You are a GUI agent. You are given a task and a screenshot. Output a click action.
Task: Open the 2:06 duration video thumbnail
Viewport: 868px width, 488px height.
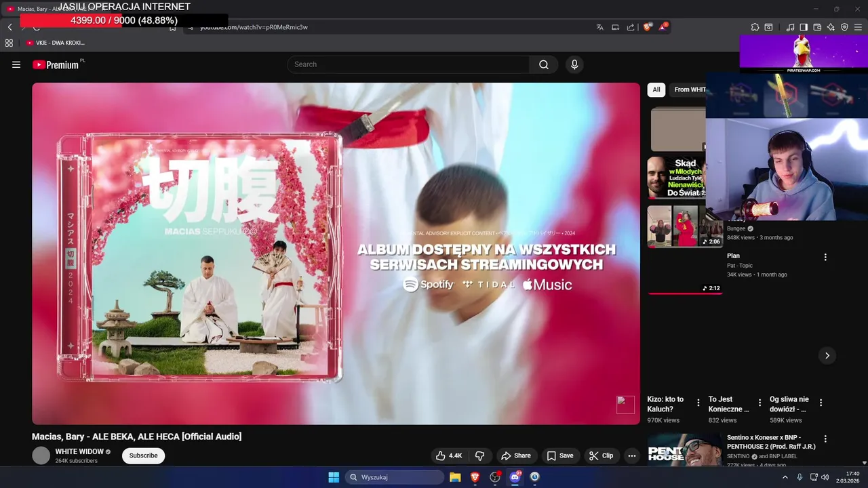click(685, 226)
